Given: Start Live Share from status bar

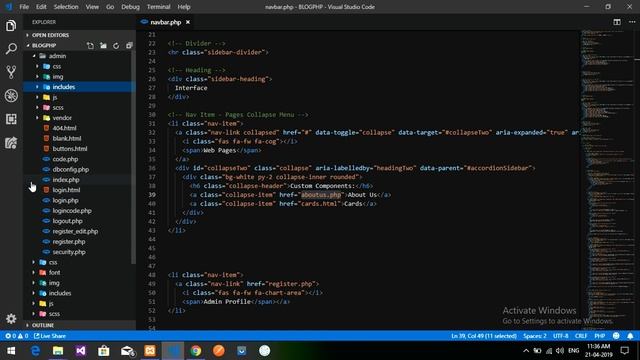Looking at the screenshot, I should [50, 336].
